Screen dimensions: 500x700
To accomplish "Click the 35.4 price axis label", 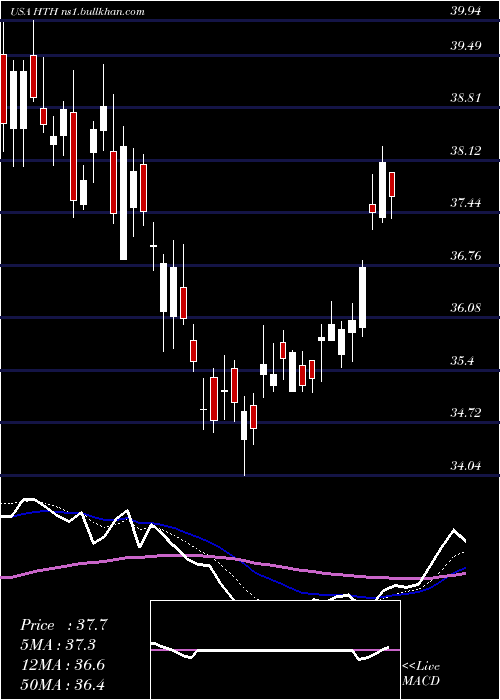I will click(462, 361).
